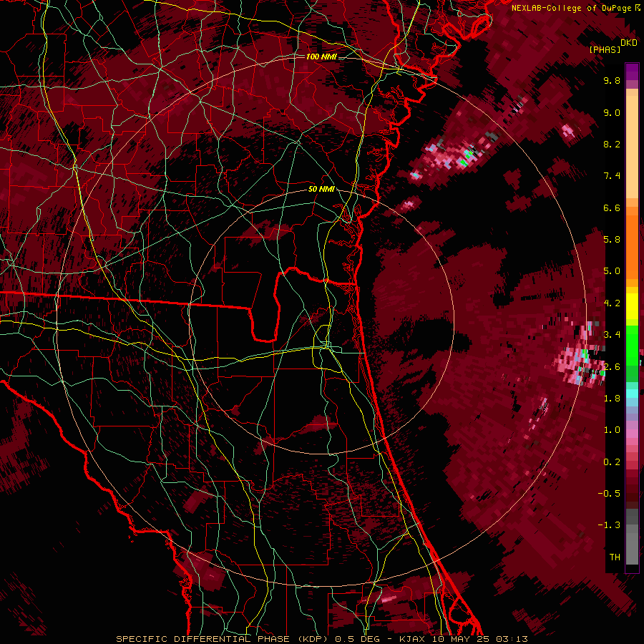Click the purple top segment of color bar
The image size is (644, 644).
click(x=632, y=72)
